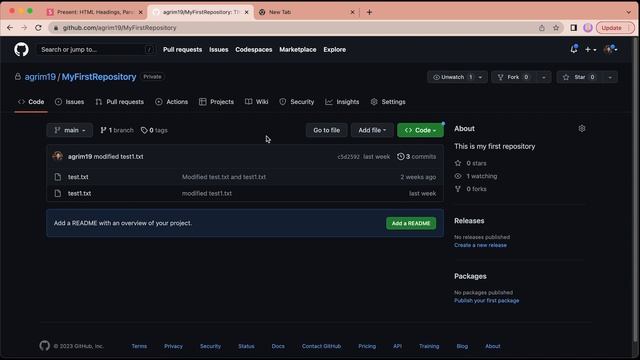
Task: Open the test1.txt file
Action: [x=79, y=193]
